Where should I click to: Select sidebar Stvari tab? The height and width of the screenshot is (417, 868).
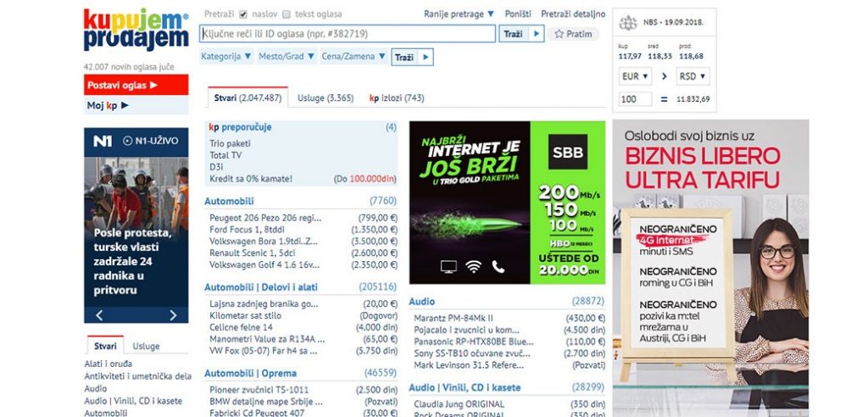point(105,346)
